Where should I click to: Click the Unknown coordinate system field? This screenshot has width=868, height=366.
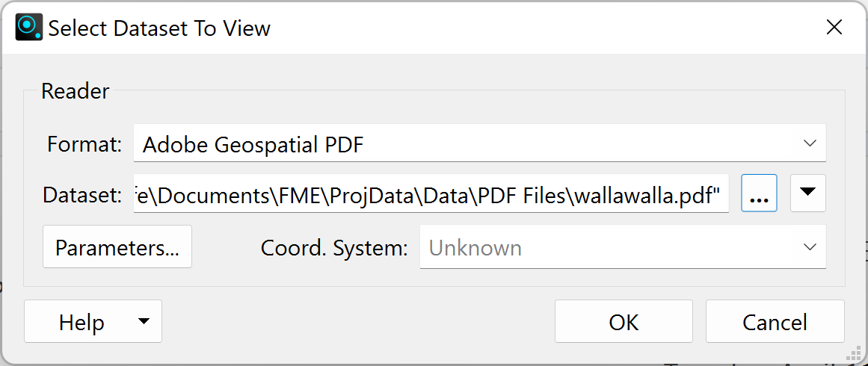coord(623,247)
